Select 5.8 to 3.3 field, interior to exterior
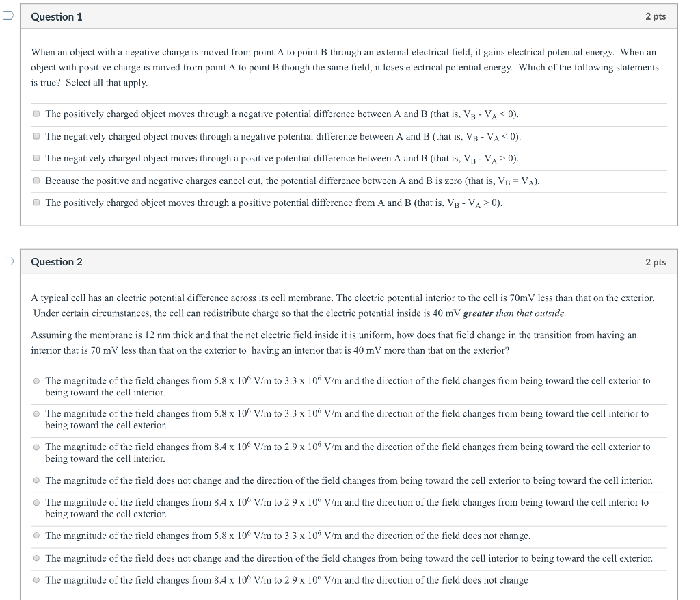The width and height of the screenshot is (700, 600). click(x=36, y=414)
